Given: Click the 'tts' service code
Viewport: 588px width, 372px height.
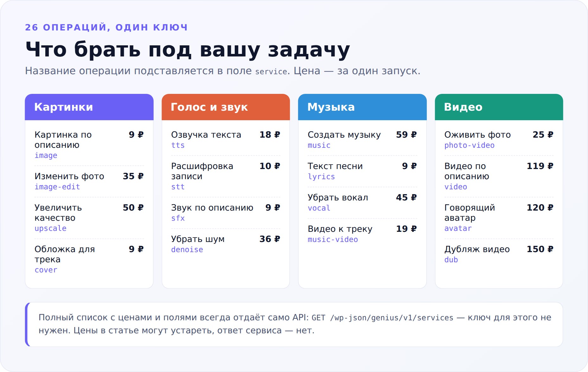Looking at the screenshot, I should coord(178,145).
